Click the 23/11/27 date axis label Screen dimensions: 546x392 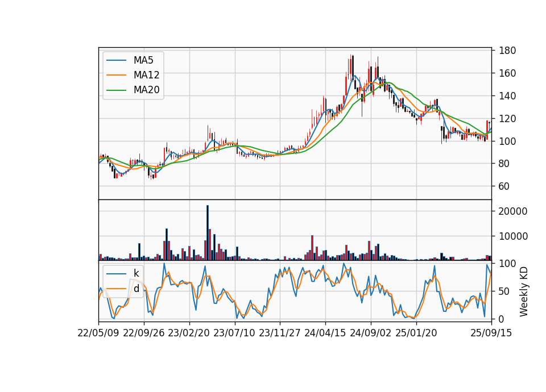(280, 333)
